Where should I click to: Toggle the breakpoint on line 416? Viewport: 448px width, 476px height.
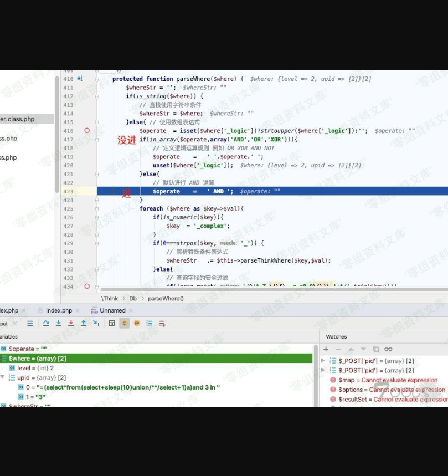pyautogui.click(x=87, y=131)
